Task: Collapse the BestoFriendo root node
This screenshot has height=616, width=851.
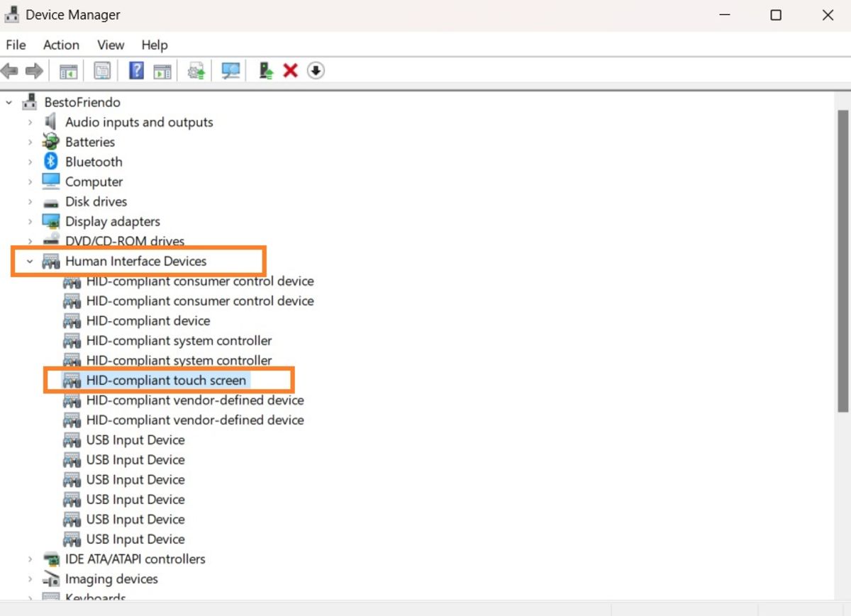Action: pos(9,102)
